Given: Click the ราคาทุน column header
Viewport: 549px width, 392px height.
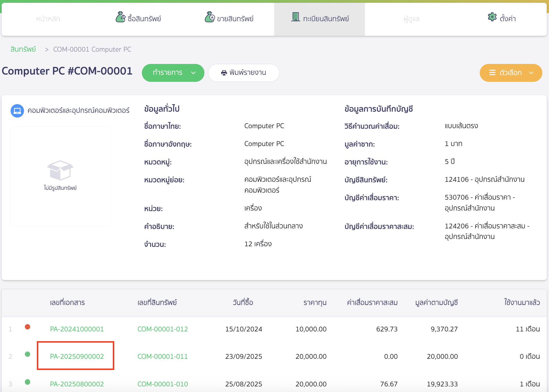Looking at the screenshot, I should click(315, 303).
